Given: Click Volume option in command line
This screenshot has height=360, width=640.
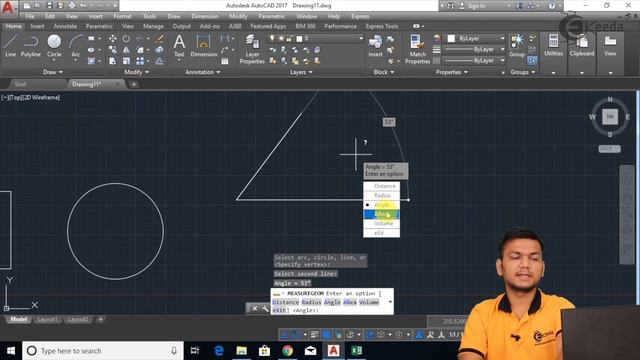Looking at the screenshot, I should pos(369,302).
